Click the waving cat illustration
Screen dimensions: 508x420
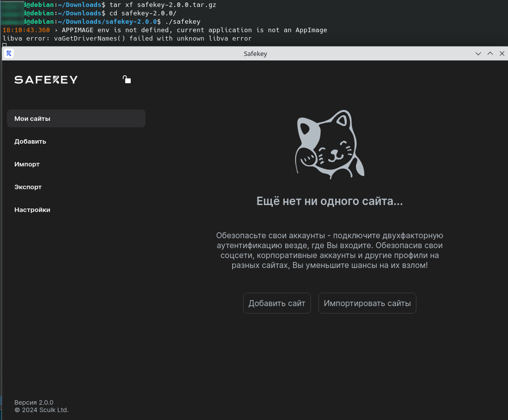[329, 145]
